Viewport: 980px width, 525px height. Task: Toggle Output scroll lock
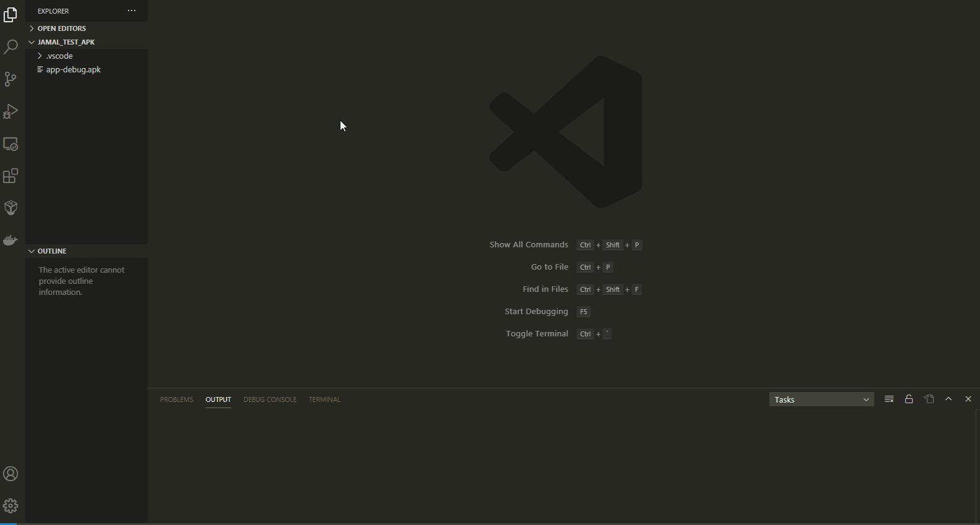tap(909, 399)
